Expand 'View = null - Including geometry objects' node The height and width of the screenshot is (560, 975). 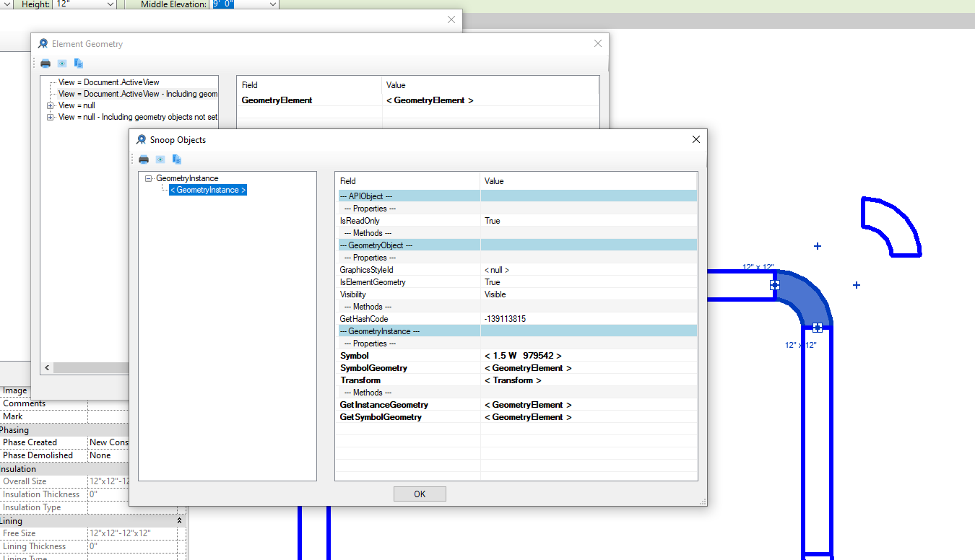(x=51, y=117)
